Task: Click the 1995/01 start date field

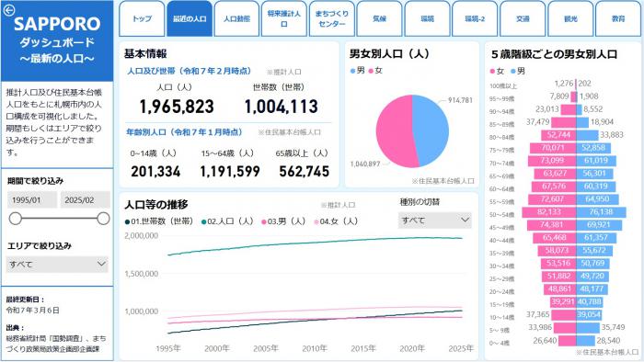Action: pyautogui.click(x=32, y=200)
